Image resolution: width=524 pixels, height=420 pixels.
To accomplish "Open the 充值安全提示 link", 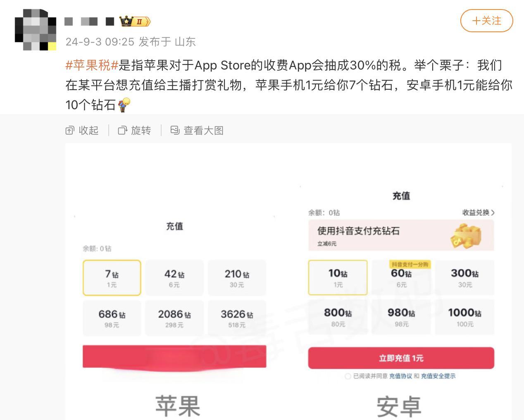I will [438, 376].
